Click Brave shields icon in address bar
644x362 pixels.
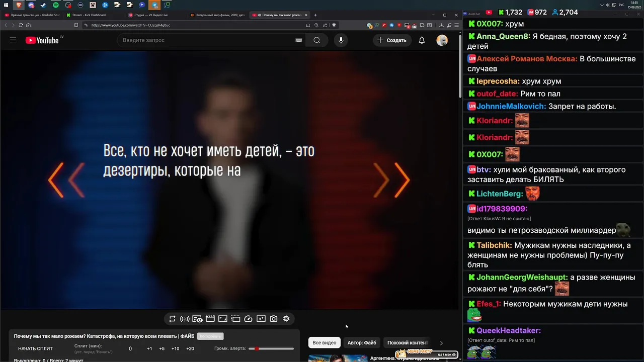coord(334,25)
